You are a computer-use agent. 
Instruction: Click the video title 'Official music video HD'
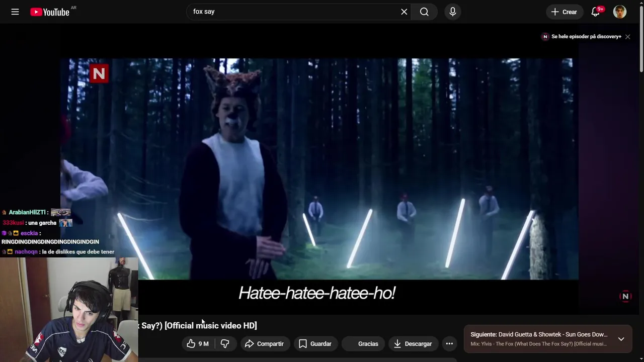tap(198, 326)
